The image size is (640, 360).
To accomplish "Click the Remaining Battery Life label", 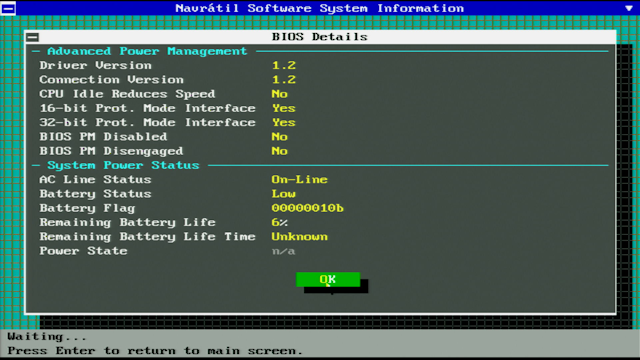I will click(127, 222).
